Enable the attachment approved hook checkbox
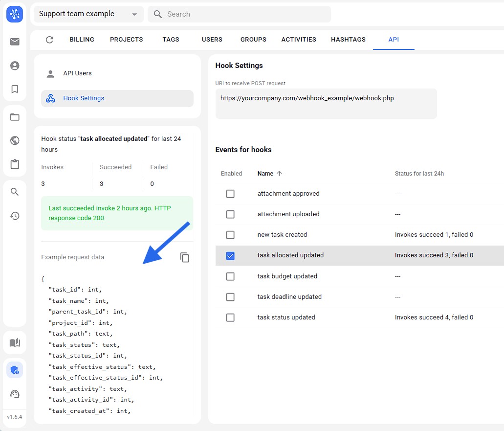 pyautogui.click(x=230, y=194)
